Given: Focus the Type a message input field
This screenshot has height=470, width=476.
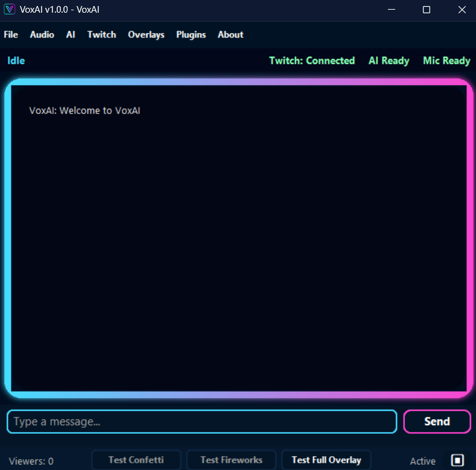Looking at the screenshot, I should point(202,421).
